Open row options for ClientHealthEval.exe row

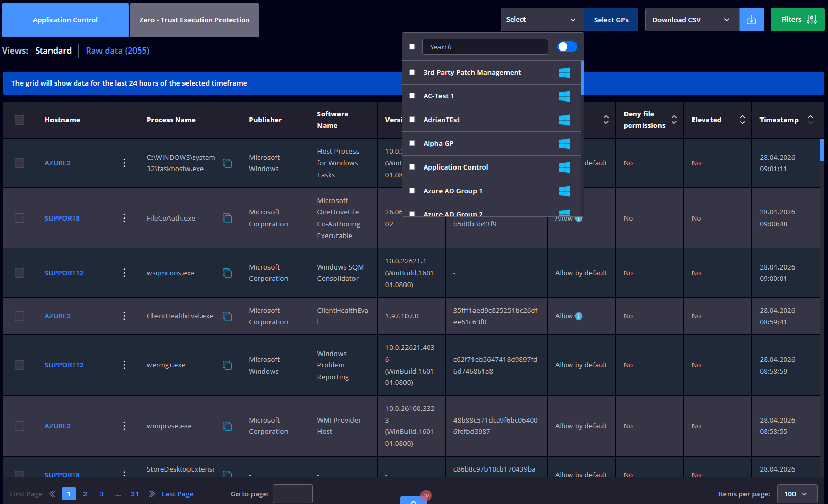(x=124, y=316)
